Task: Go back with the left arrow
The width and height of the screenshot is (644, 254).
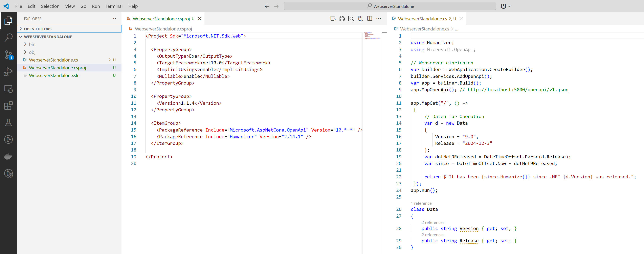Action: 267,6
